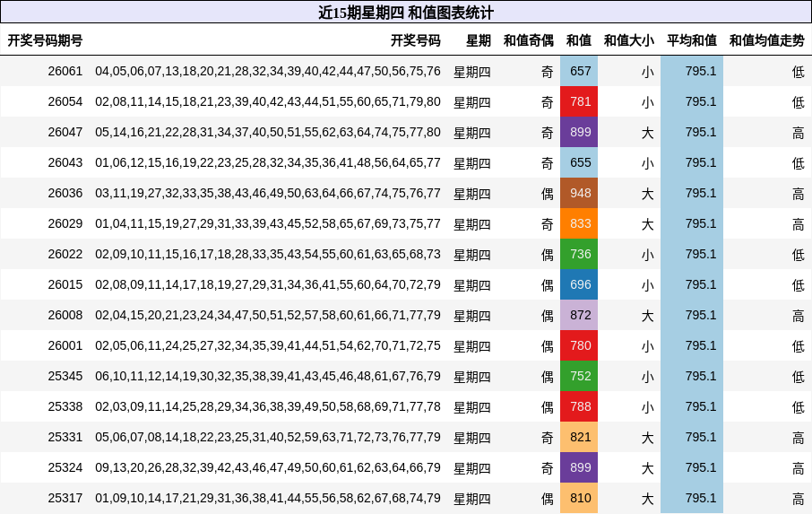
Task: Click the 平均和值 column header
Action: (x=691, y=40)
